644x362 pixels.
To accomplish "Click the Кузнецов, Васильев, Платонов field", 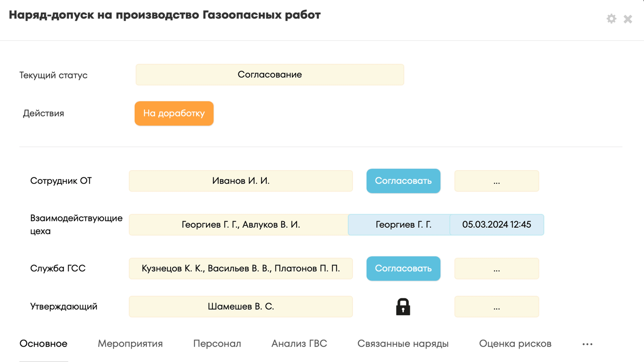I will tap(241, 268).
